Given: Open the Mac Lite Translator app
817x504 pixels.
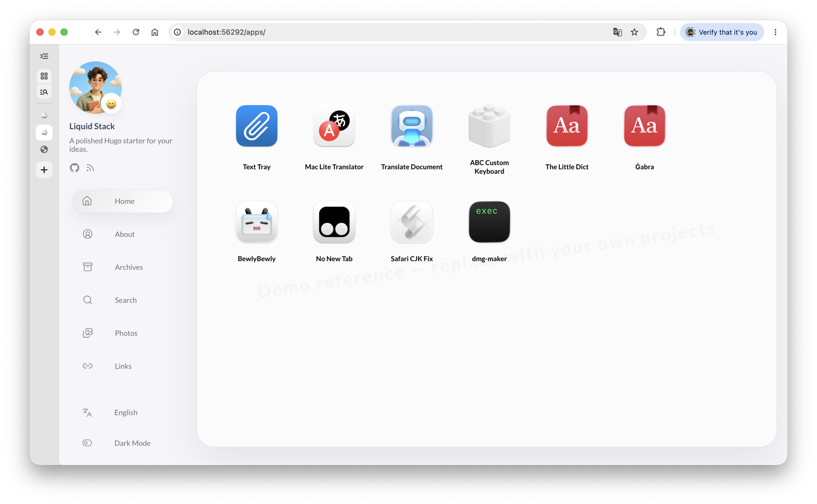Looking at the screenshot, I should click(334, 126).
